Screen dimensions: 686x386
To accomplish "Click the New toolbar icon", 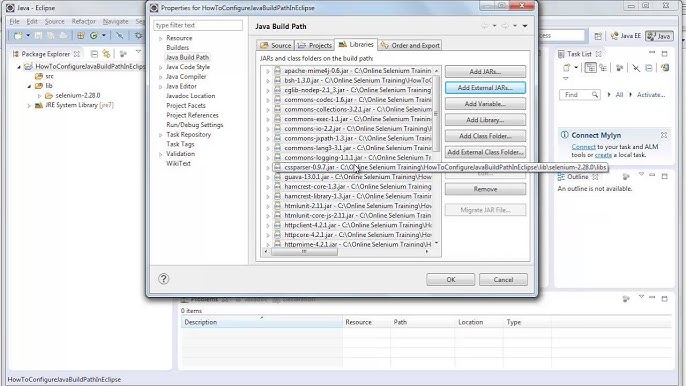I will (18, 35).
